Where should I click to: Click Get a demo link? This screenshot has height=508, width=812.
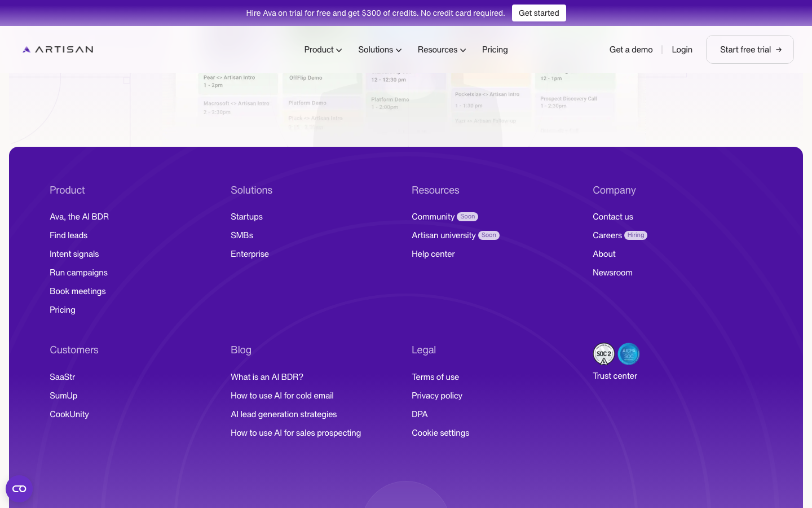coord(631,50)
